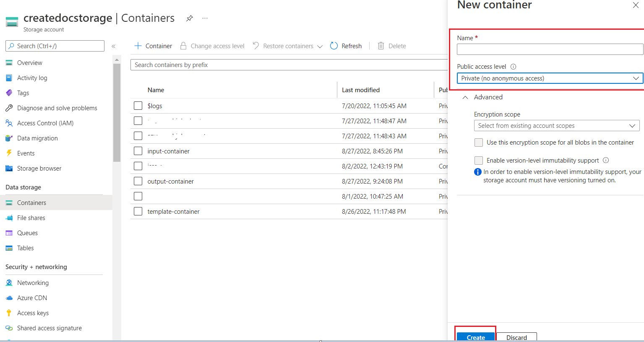Click info icon next to Public access level
The width and height of the screenshot is (644, 342).
point(513,67)
